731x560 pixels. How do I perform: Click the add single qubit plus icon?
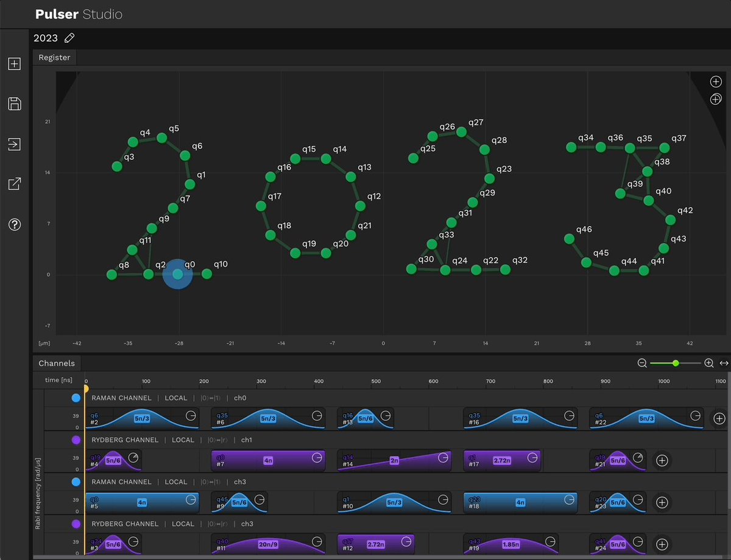click(716, 82)
